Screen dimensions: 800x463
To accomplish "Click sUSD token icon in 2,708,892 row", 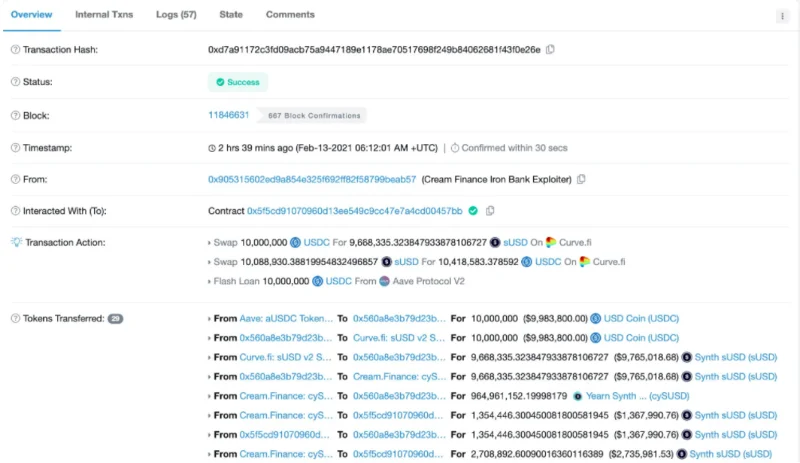I will 682,454.
